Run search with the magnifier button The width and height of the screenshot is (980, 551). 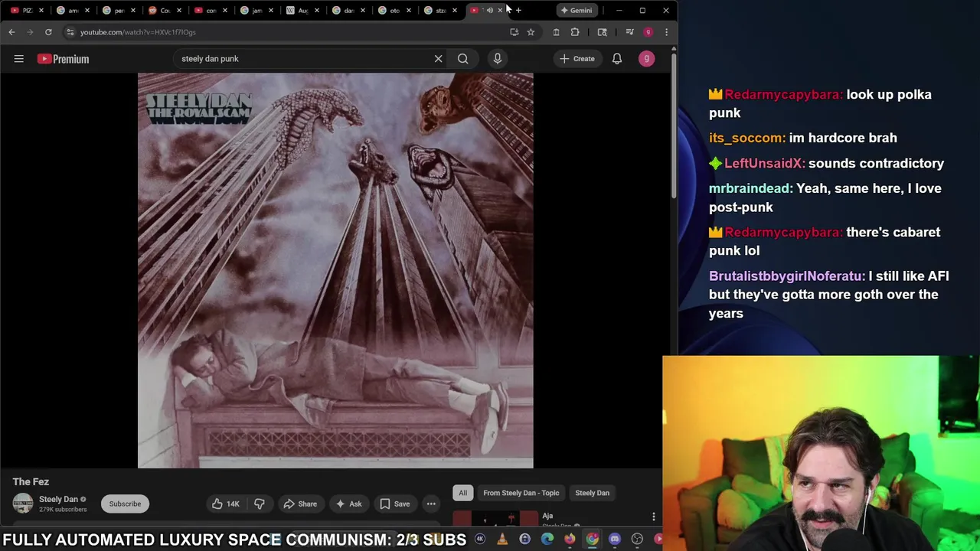462,59
